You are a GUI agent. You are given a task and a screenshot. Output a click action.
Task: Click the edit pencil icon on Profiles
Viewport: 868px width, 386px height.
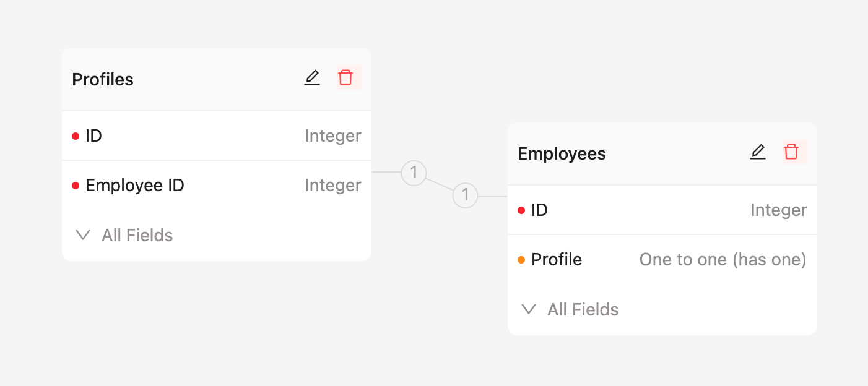(x=312, y=78)
